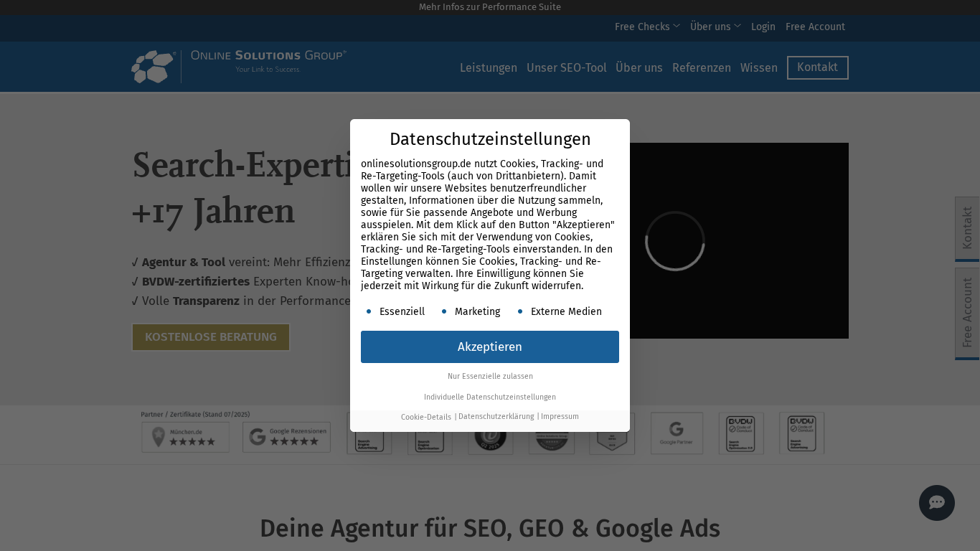Select the Google Rezensionen rating badge

286,436
